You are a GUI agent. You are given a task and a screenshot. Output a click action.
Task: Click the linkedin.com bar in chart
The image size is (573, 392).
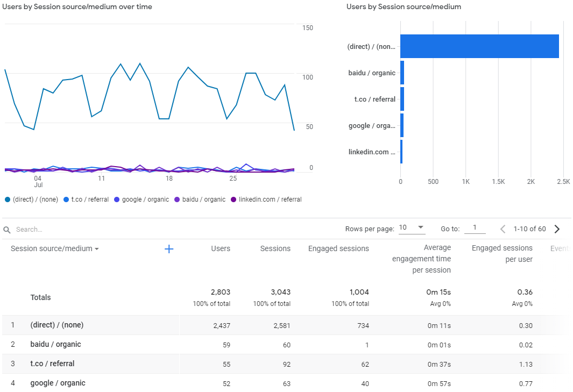pos(401,152)
